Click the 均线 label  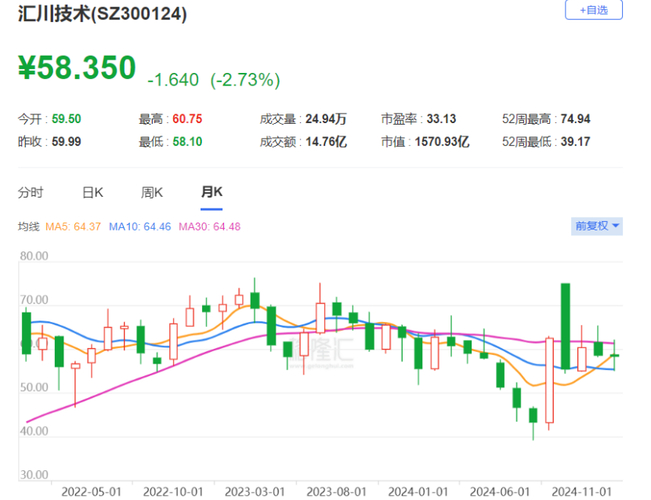[x=28, y=226]
